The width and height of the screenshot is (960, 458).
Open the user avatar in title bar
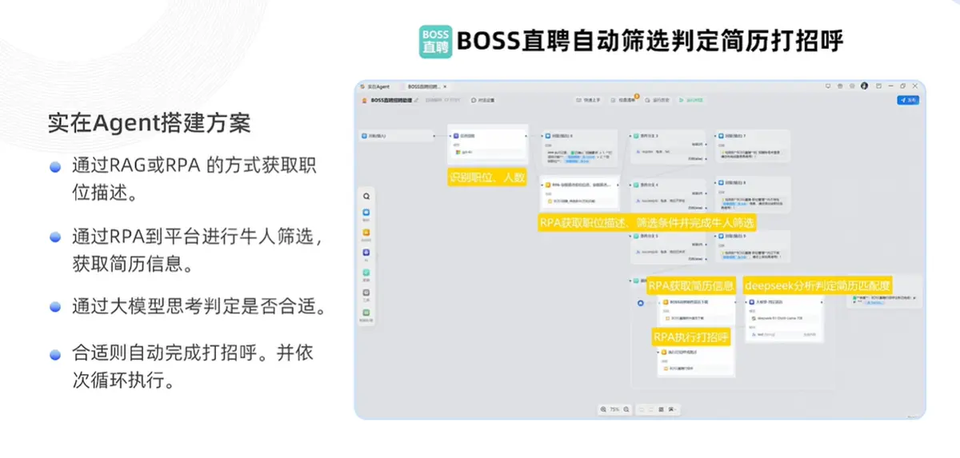click(x=864, y=86)
